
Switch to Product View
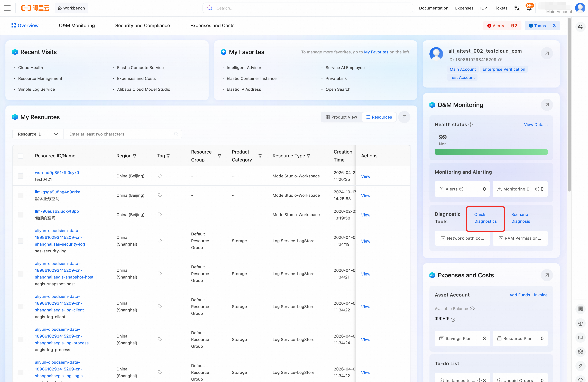click(x=341, y=117)
